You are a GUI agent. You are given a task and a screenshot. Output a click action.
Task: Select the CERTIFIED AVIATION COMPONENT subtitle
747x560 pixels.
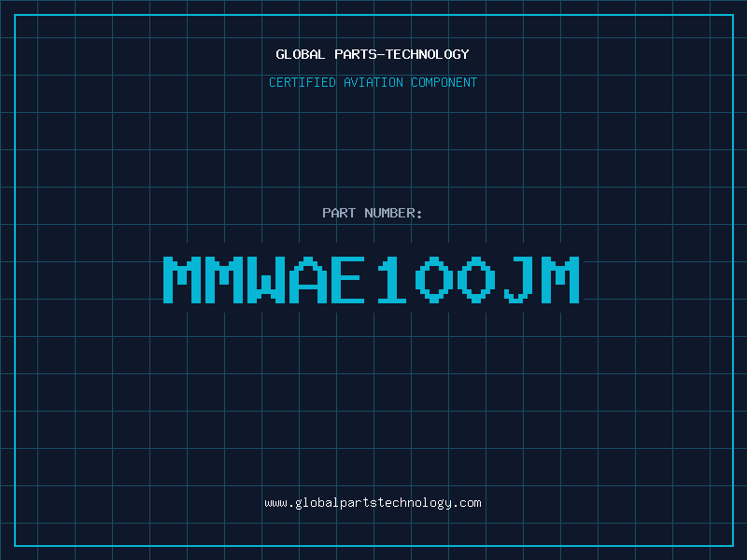373,82
